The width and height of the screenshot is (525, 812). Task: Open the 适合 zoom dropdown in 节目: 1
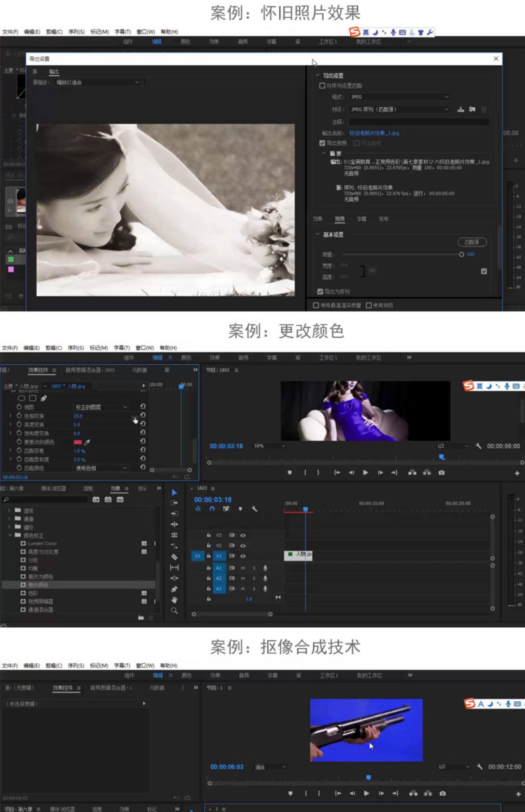pos(271,767)
